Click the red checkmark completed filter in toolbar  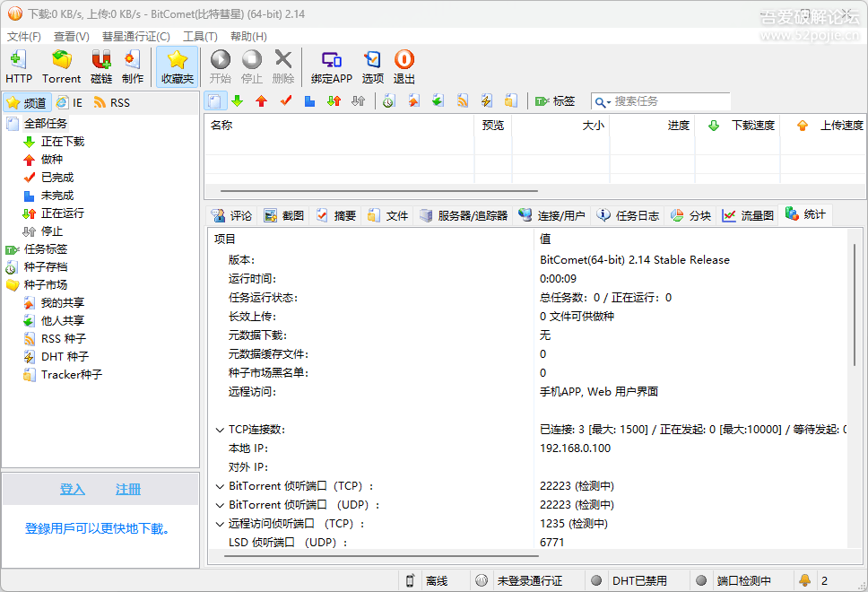(x=286, y=100)
